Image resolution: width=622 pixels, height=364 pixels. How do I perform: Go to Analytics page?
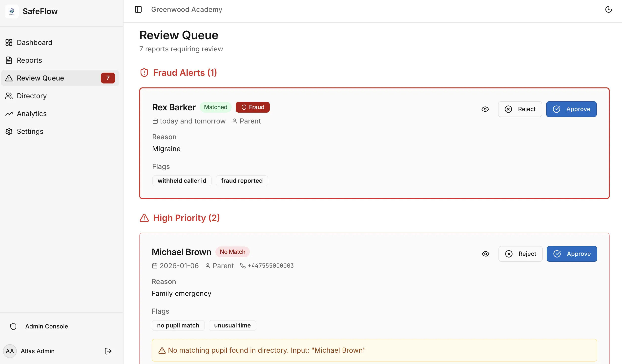tap(60, 114)
